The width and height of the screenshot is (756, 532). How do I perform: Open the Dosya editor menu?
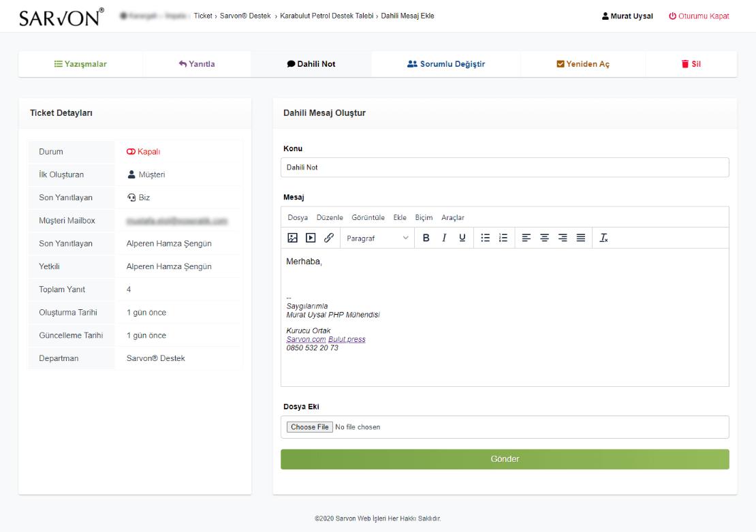(298, 217)
